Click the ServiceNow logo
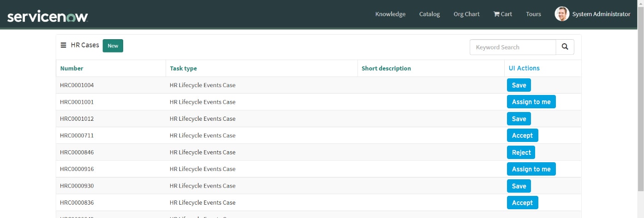The image size is (644, 218). tap(48, 17)
